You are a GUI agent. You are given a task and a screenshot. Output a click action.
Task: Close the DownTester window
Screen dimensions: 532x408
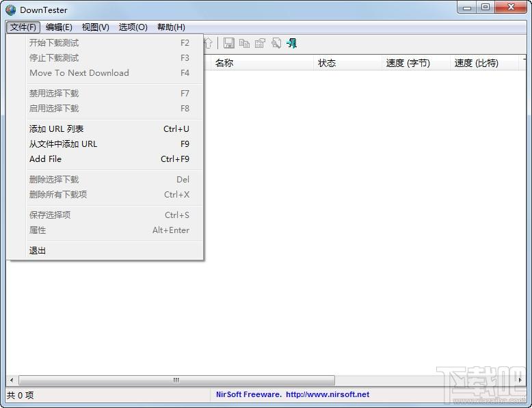coord(511,8)
